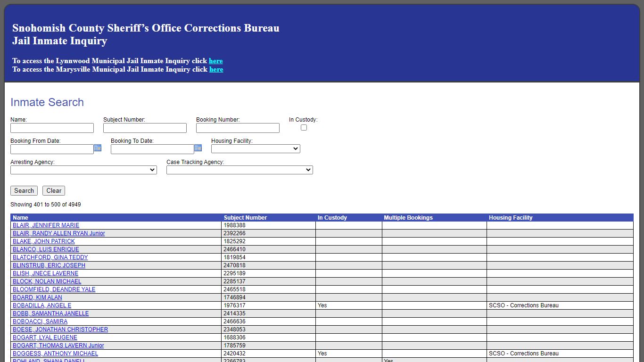Viewport: 644px width, 362px height.
Task: Tick the In Custody checkbox
Action: pos(304,128)
